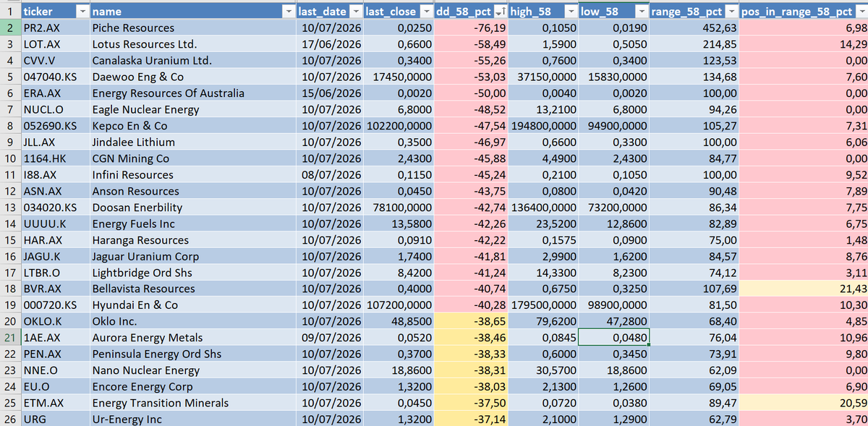The width and height of the screenshot is (868, 426).
Task: Open the ticker column filter dropdown
Action: pyautogui.click(x=83, y=12)
